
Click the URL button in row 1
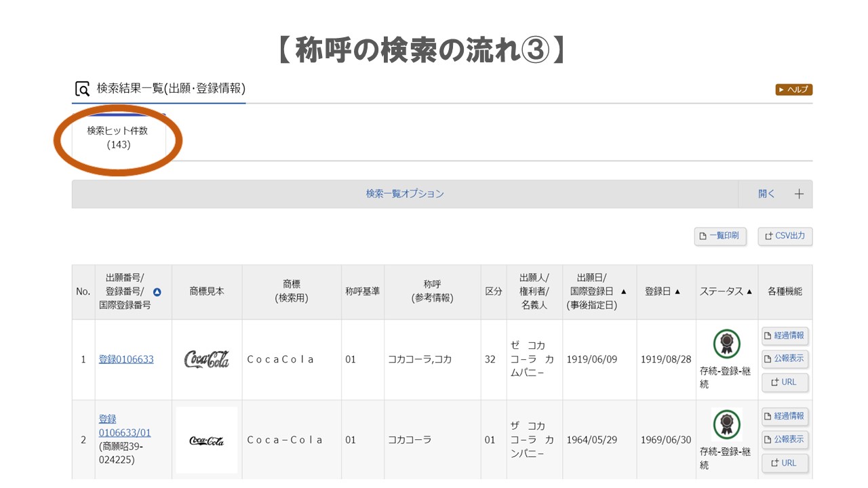785,382
